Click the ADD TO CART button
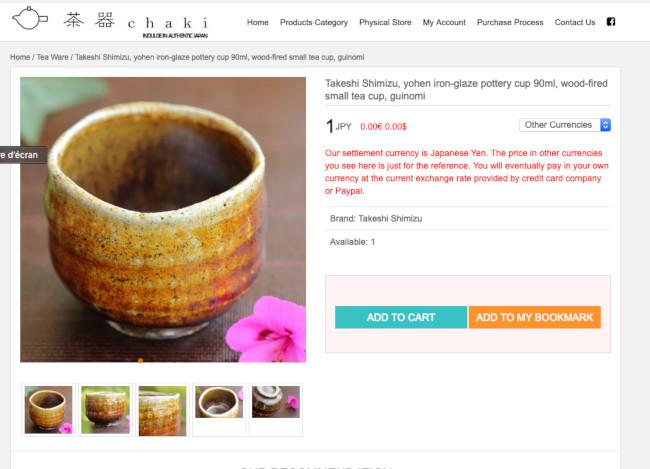The height and width of the screenshot is (469, 650). point(401,317)
